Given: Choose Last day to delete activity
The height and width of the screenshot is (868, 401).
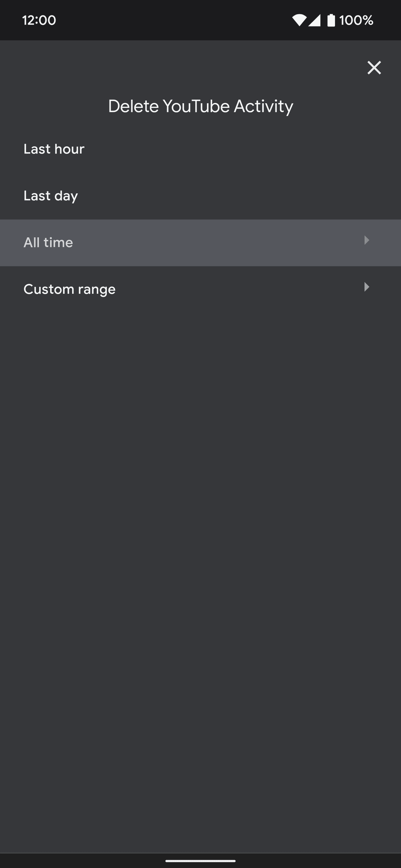Looking at the screenshot, I should 51,196.
